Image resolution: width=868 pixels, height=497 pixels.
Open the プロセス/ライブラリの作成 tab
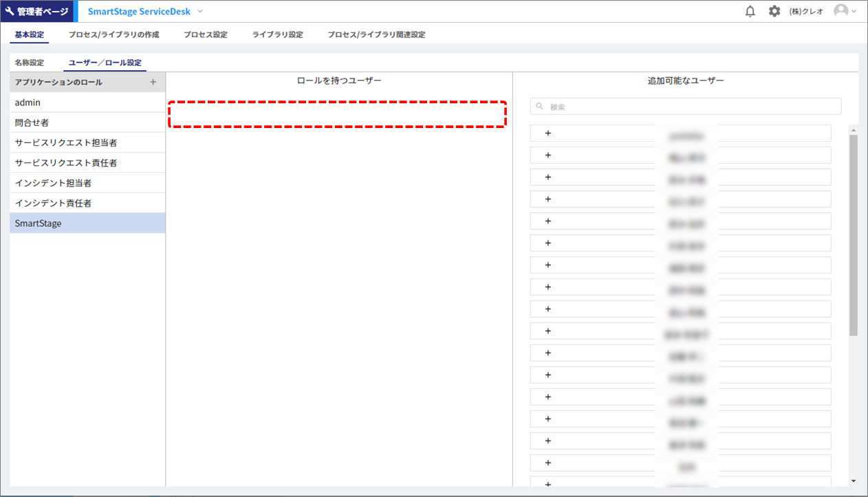point(113,34)
